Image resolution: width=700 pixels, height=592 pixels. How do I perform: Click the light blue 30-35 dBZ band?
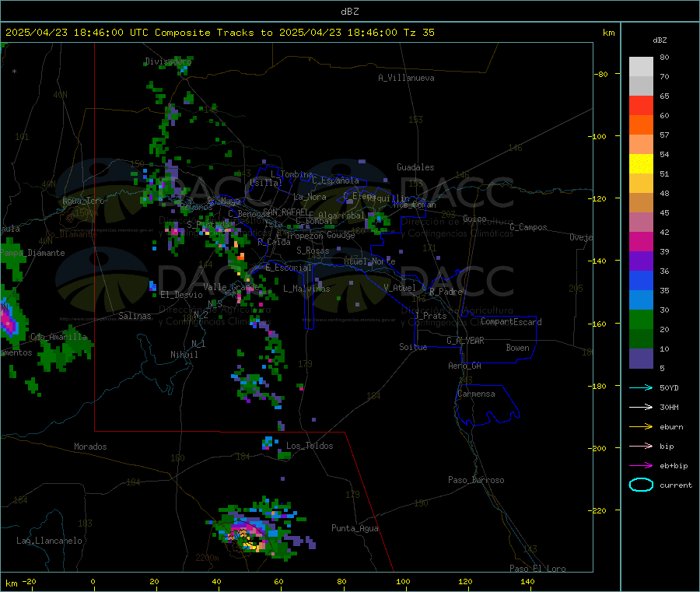(x=641, y=300)
